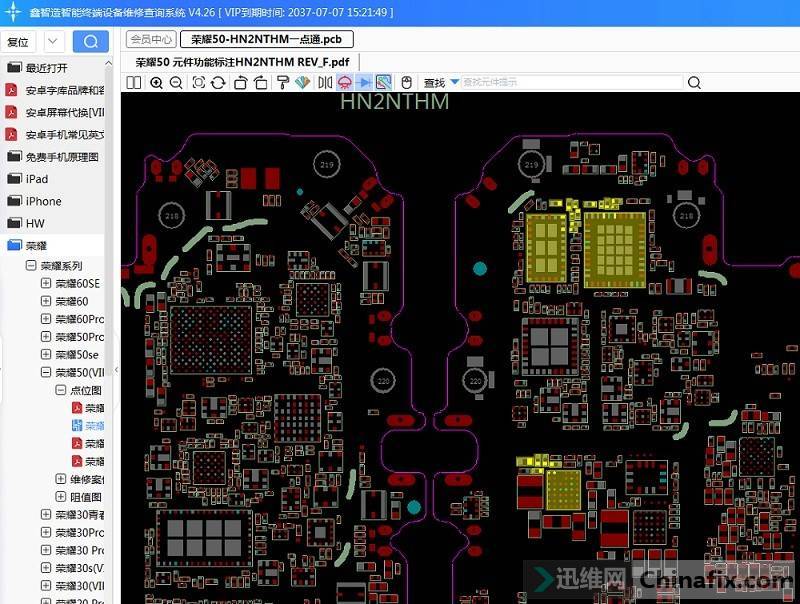The width and height of the screenshot is (800, 604).
Task: Select the 荣耀50-HN2NTHM一点通.pcb tab
Action: pyautogui.click(x=266, y=39)
